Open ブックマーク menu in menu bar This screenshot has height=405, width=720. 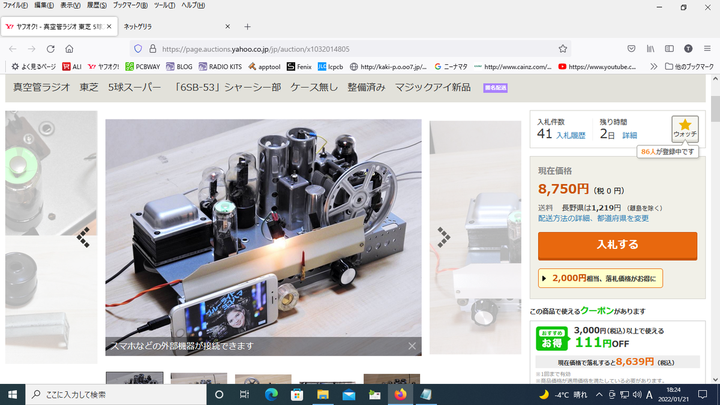(131, 6)
